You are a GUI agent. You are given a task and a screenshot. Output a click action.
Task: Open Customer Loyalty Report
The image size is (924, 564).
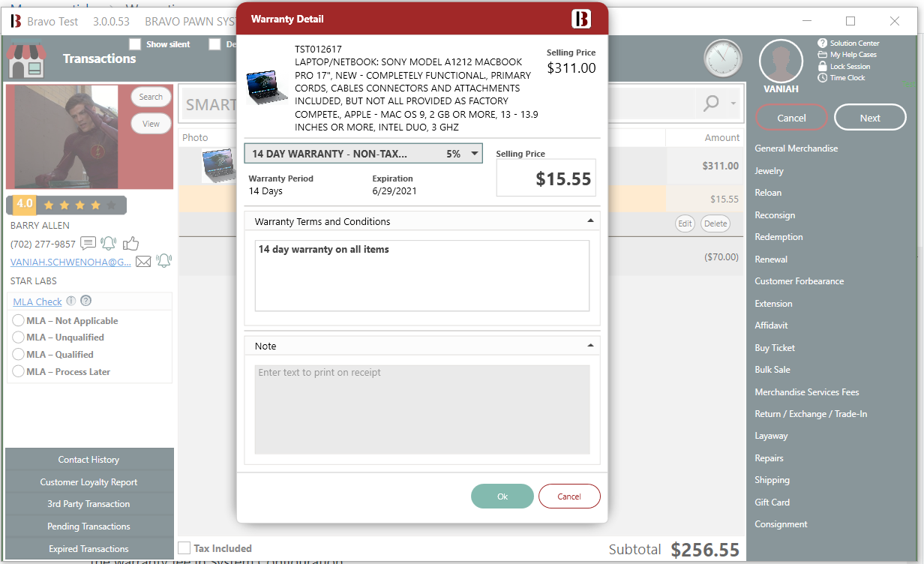point(89,482)
